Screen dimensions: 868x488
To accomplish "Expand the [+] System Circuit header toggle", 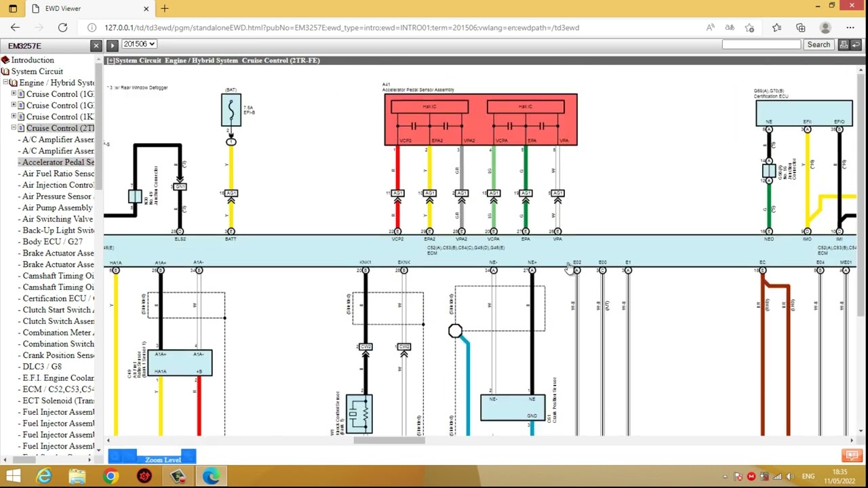I will pyautogui.click(x=111, y=60).
